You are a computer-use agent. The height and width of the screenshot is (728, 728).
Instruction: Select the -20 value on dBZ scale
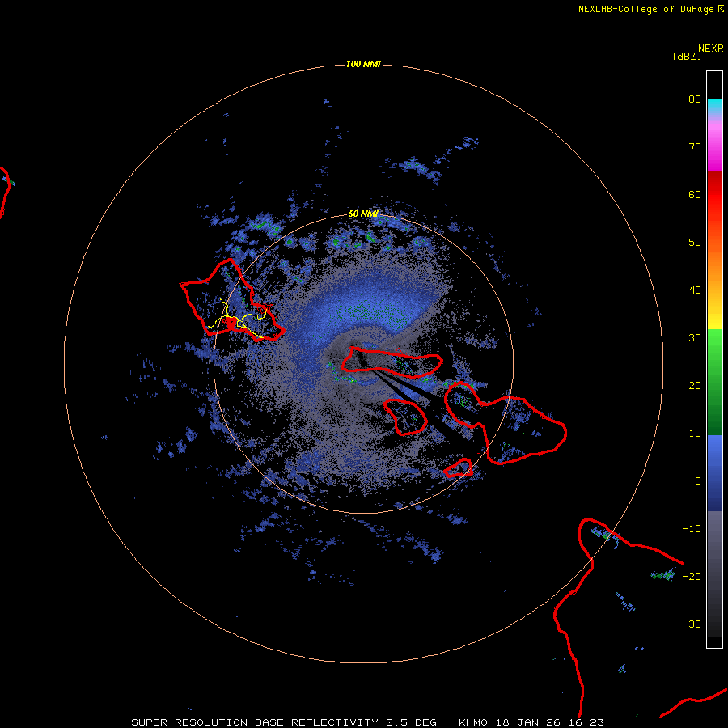[x=692, y=577]
